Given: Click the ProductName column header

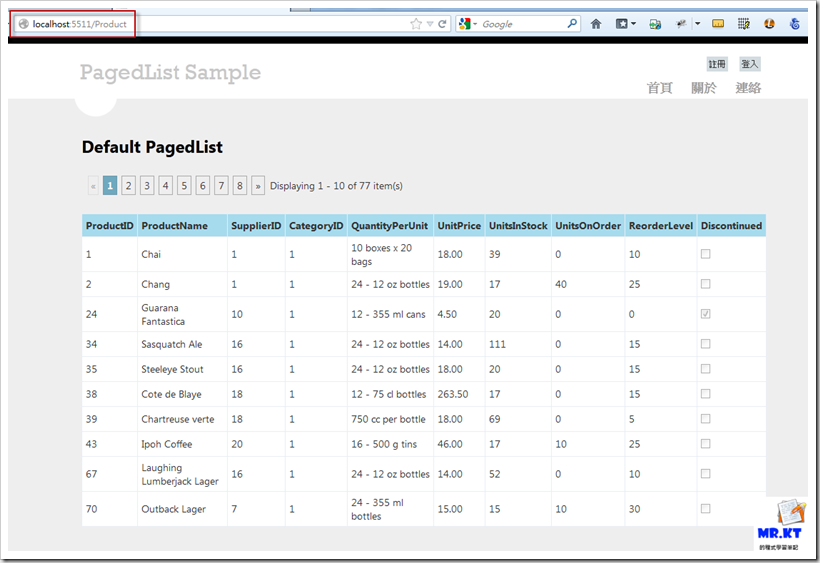Looking at the screenshot, I should (183, 226).
